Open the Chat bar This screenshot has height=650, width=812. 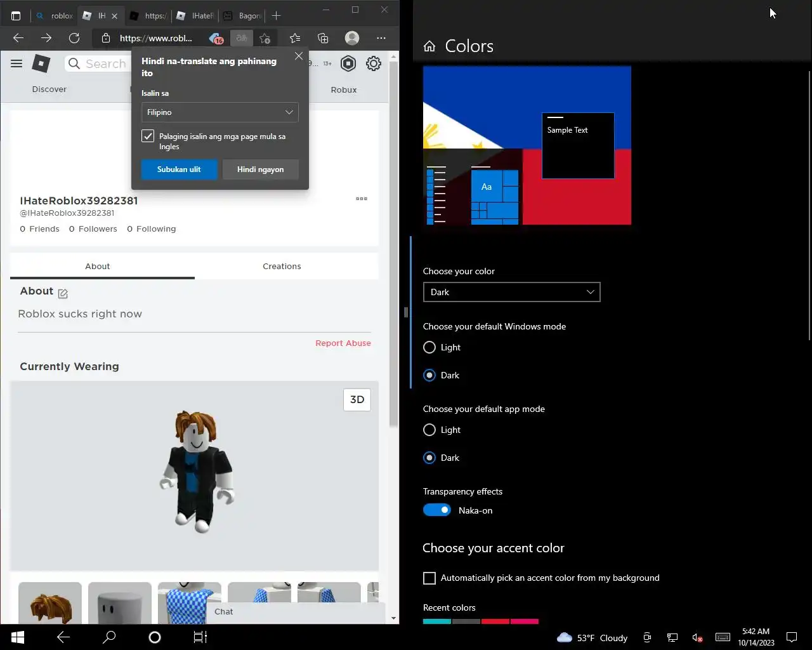pos(296,612)
